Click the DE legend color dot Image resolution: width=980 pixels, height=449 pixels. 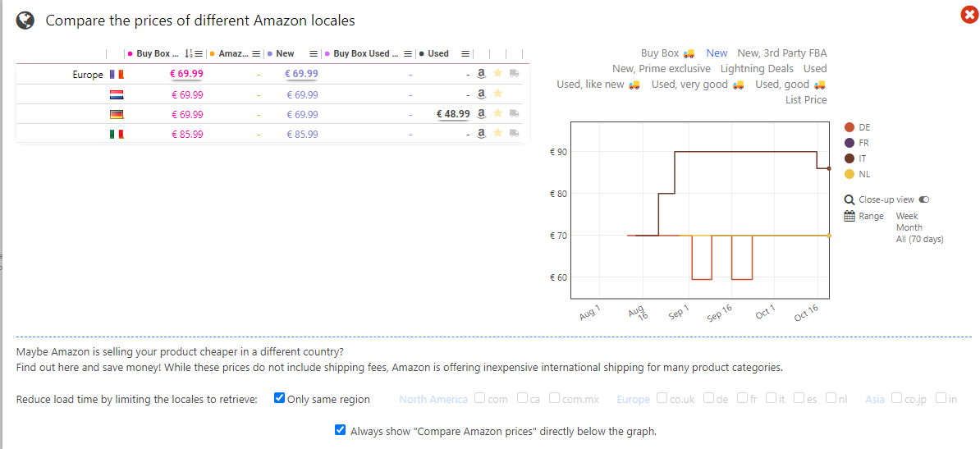849,127
